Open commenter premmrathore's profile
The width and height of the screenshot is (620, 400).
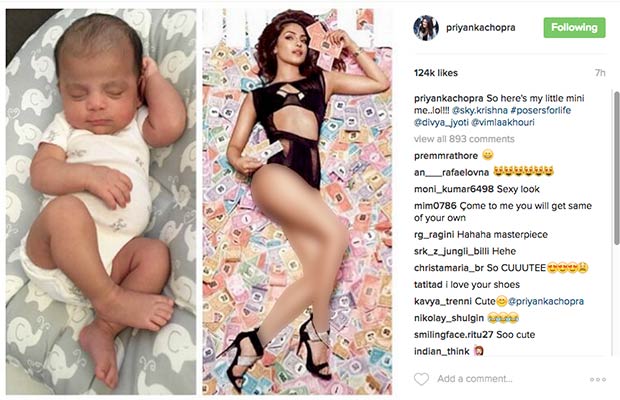(x=446, y=156)
